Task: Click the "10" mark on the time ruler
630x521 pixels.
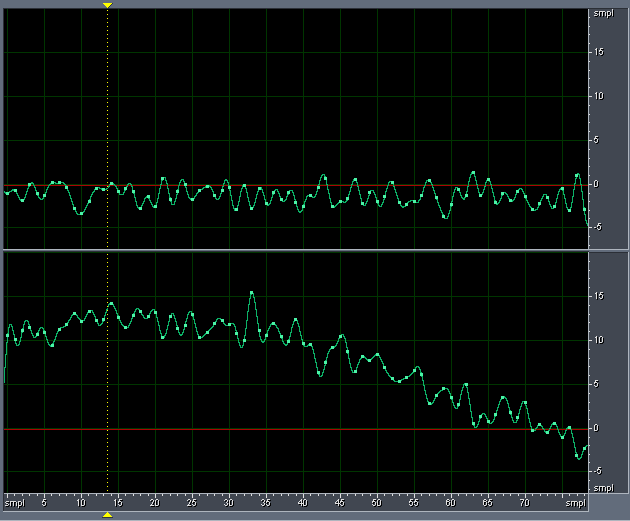Action: [81, 503]
